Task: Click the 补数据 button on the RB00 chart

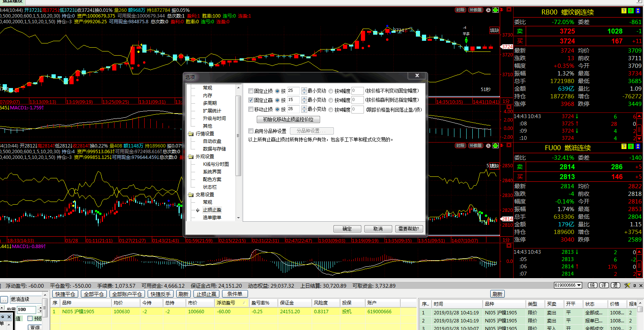Action: point(476,10)
